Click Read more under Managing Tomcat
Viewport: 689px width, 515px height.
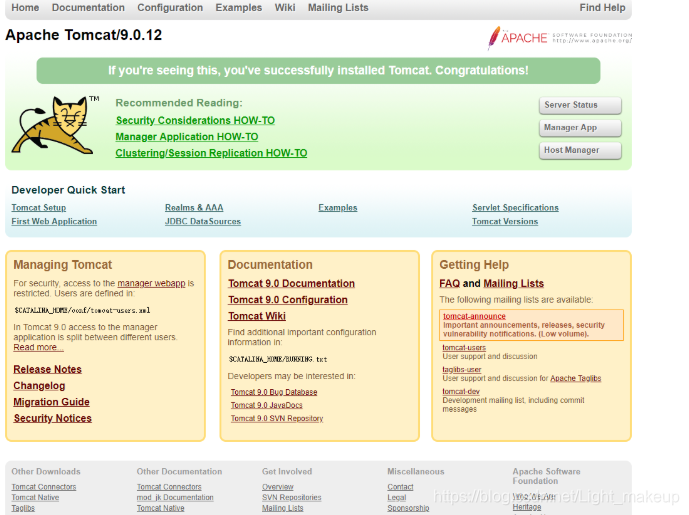point(38,347)
